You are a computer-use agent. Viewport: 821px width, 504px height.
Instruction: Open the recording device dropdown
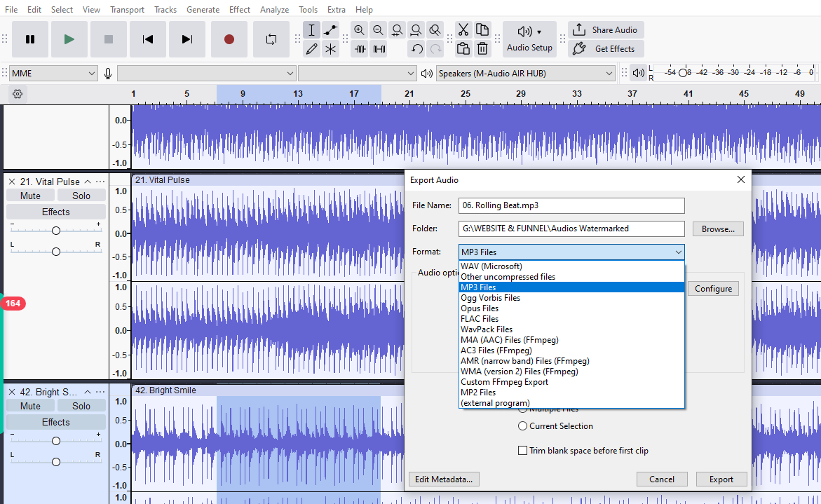click(206, 74)
